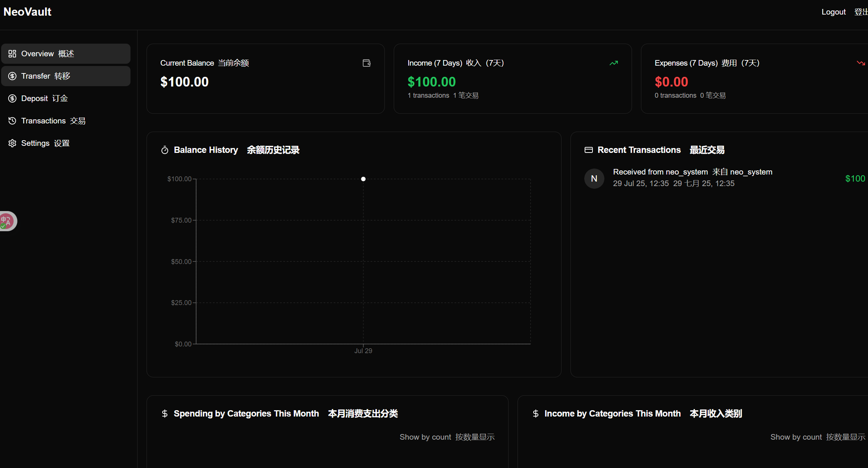The image size is (868, 468).
Task: Click the green trending-up Income icon
Action: 614,63
